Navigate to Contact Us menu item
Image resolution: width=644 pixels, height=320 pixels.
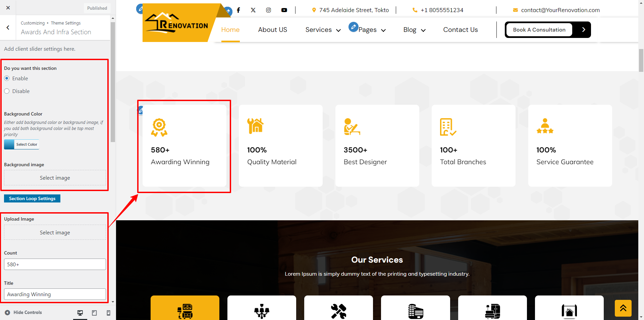(x=460, y=30)
